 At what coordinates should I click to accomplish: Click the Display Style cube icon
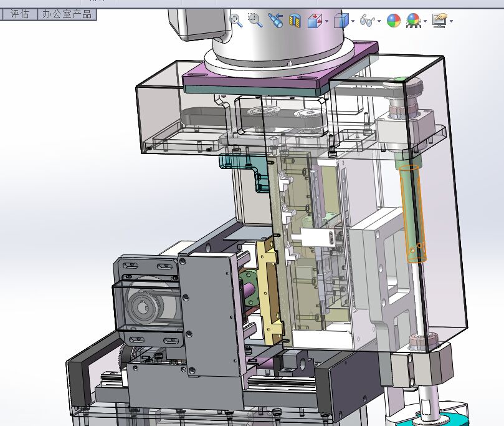pyautogui.click(x=341, y=21)
